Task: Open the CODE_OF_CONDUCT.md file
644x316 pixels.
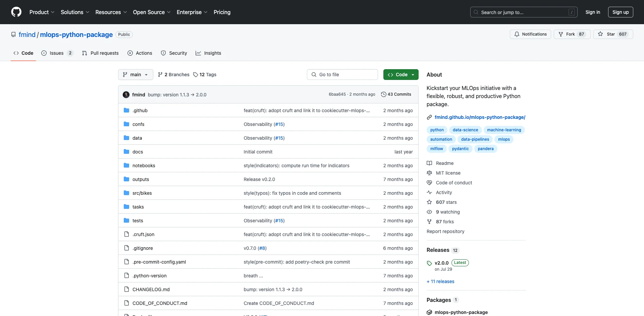Action: pos(160,303)
